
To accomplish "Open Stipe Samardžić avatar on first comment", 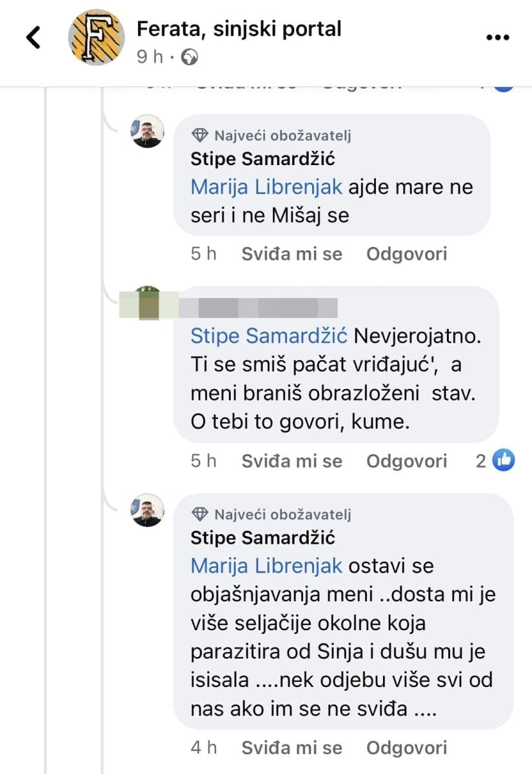I will click(148, 131).
